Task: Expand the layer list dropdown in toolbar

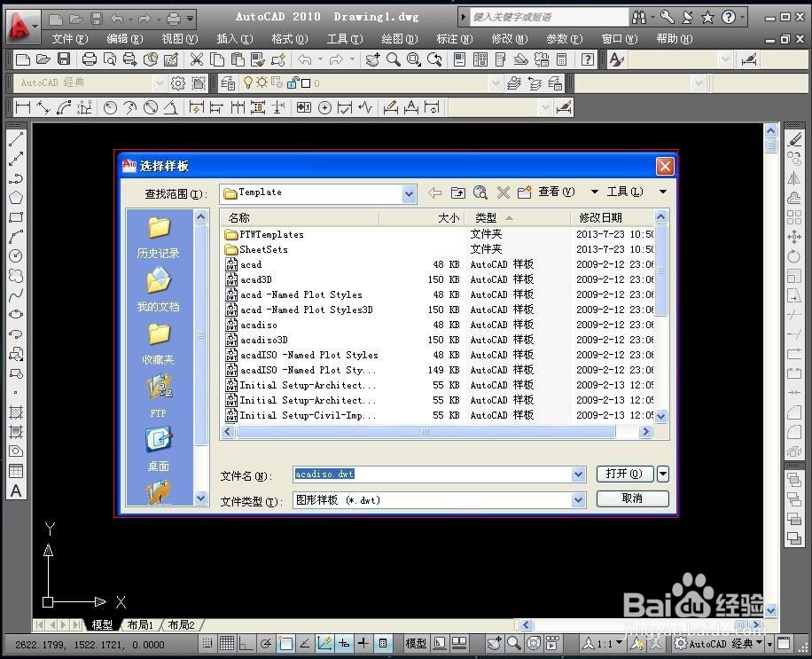Action: (x=495, y=82)
